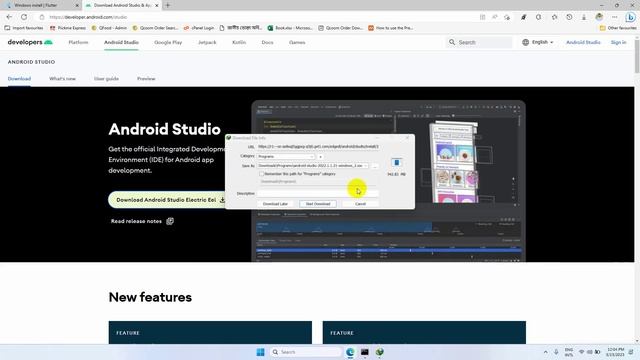Open Microsoft Edge from the taskbar
640x360 pixels.
(x=350, y=352)
